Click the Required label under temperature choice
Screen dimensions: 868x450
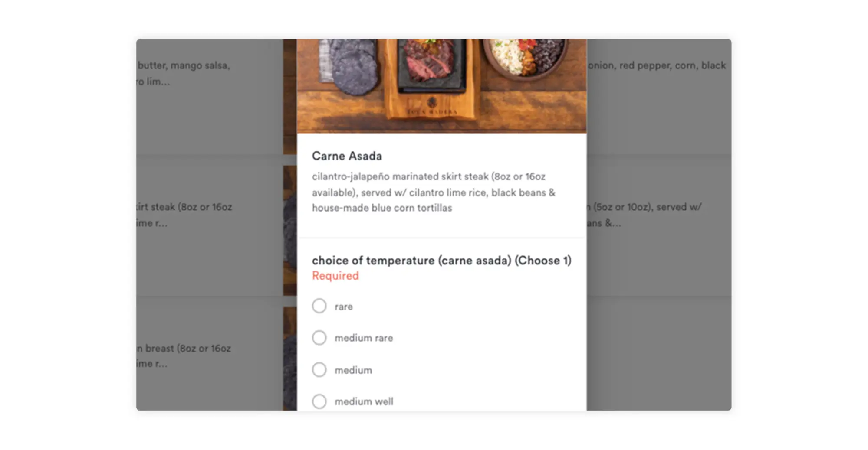(x=335, y=275)
